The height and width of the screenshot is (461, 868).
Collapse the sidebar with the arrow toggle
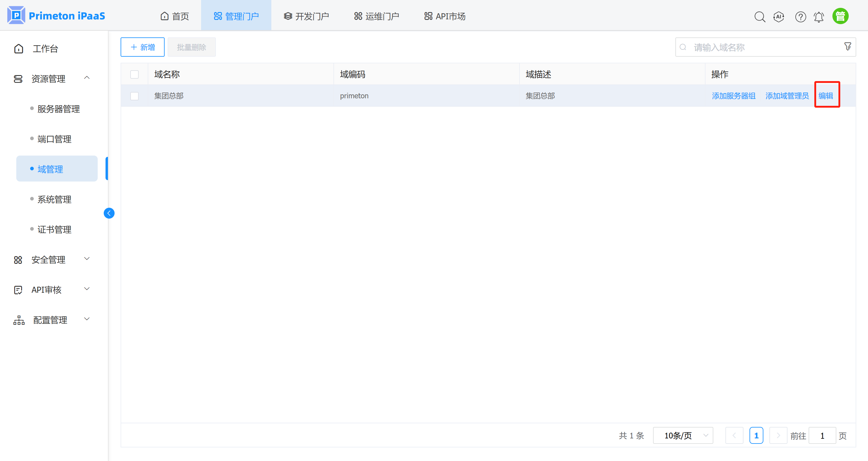tap(109, 213)
